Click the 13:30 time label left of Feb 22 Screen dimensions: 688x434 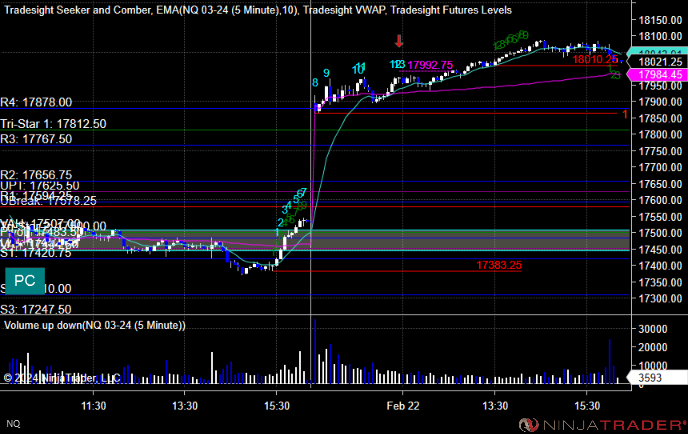[185, 406]
